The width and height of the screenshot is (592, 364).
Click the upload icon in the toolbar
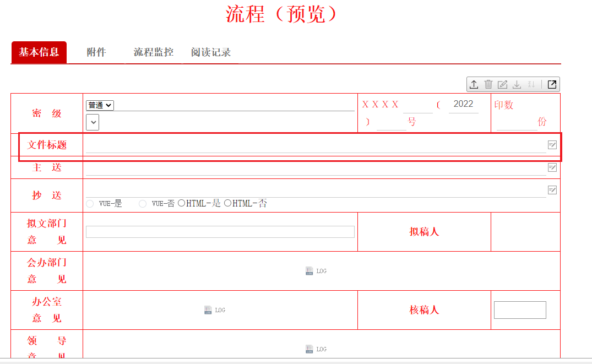[x=474, y=84]
